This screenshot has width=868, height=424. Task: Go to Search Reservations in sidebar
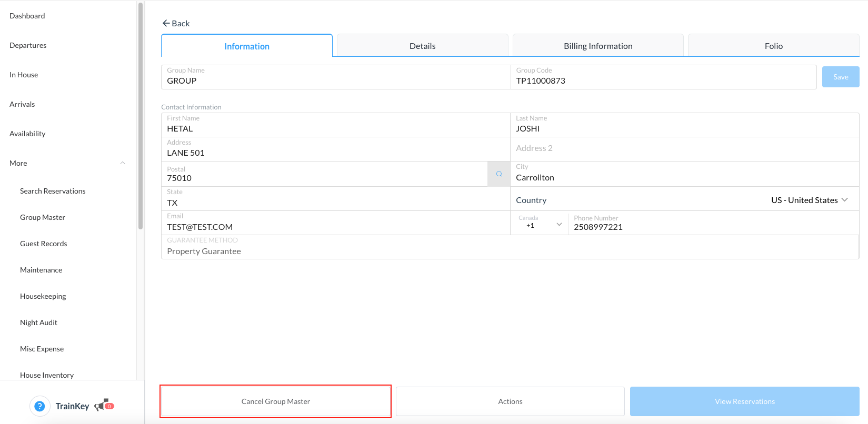point(53,191)
